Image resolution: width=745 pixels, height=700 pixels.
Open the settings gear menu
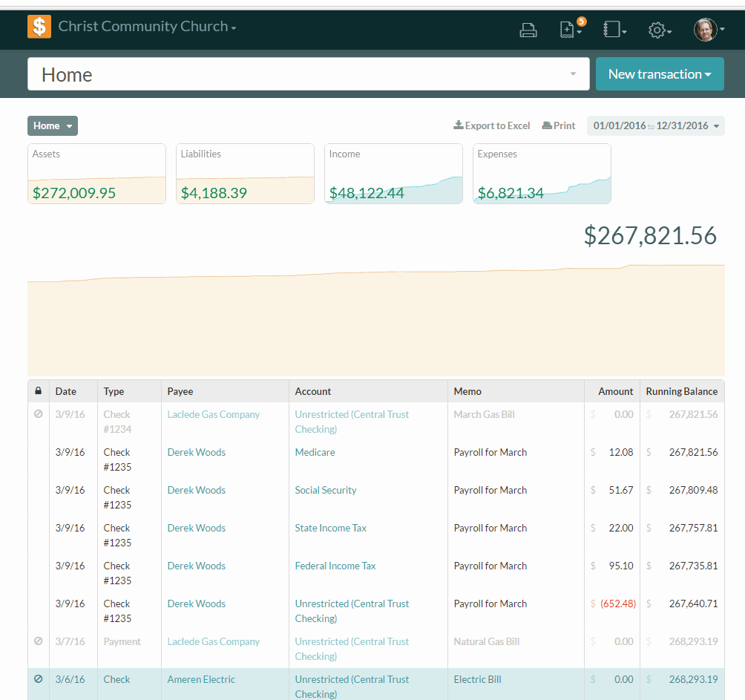tap(658, 30)
